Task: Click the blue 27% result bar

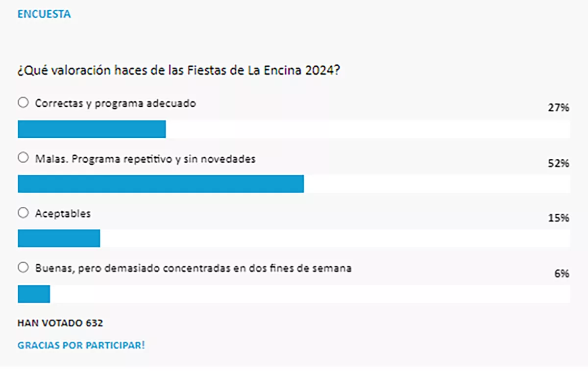Action: pos(92,129)
